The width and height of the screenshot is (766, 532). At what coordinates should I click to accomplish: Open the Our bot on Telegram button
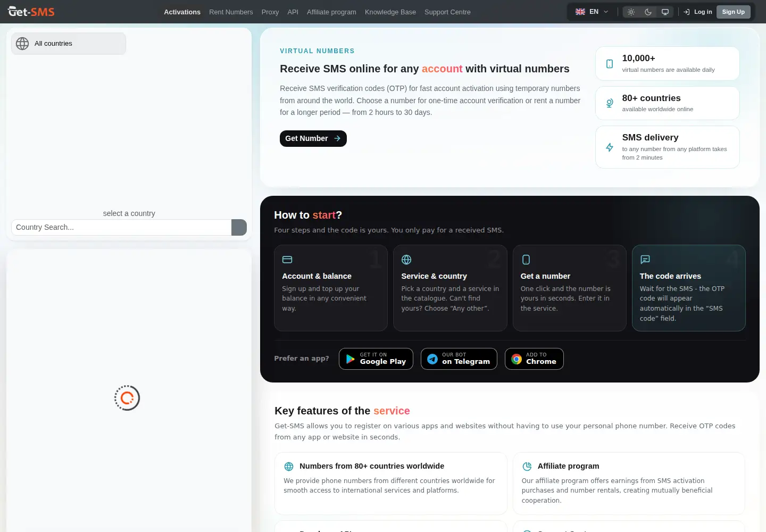point(459,359)
